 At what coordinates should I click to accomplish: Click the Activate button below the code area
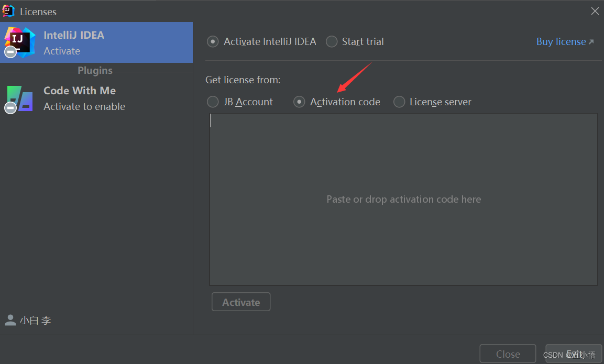click(241, 302)
